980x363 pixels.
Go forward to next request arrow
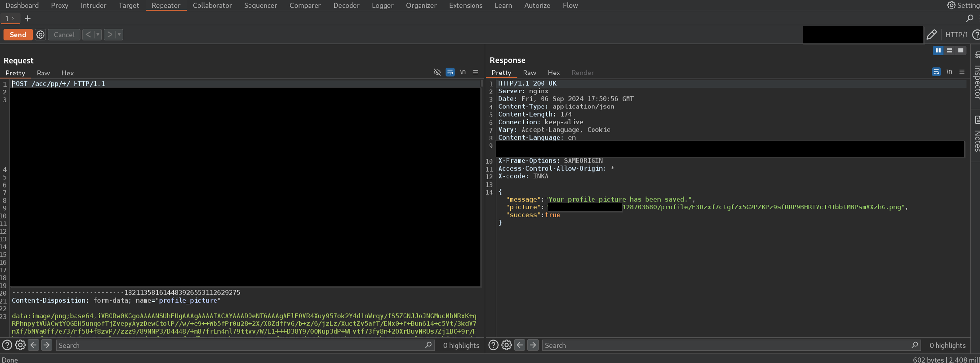pyautogui.click(x=110, y=35)
